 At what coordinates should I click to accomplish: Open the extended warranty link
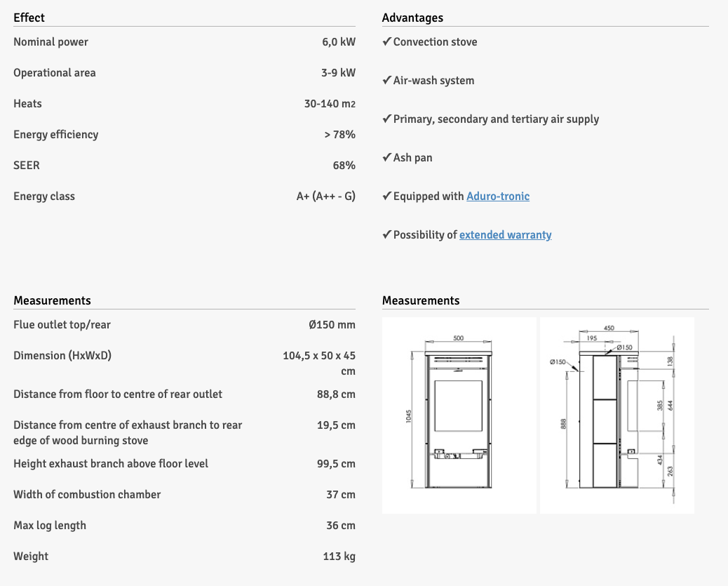505,235
